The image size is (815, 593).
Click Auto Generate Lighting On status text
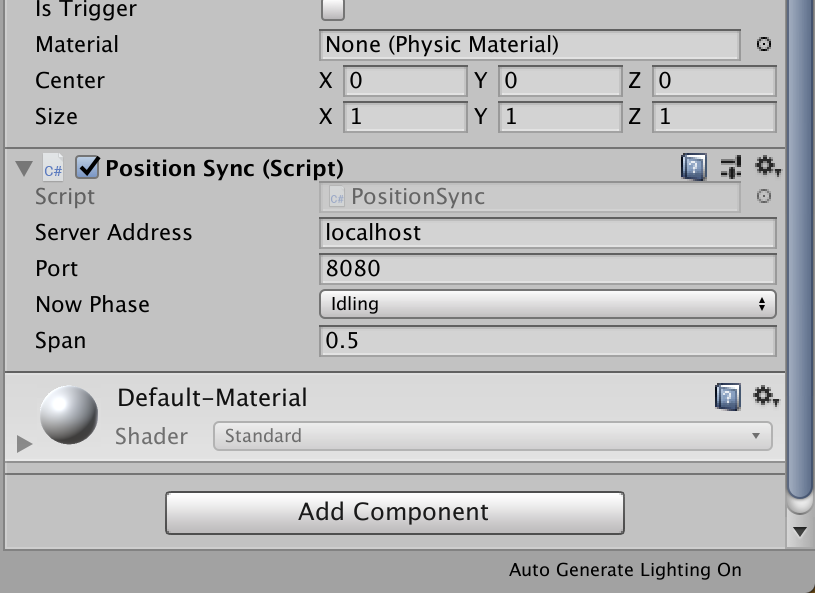[625, 570]
